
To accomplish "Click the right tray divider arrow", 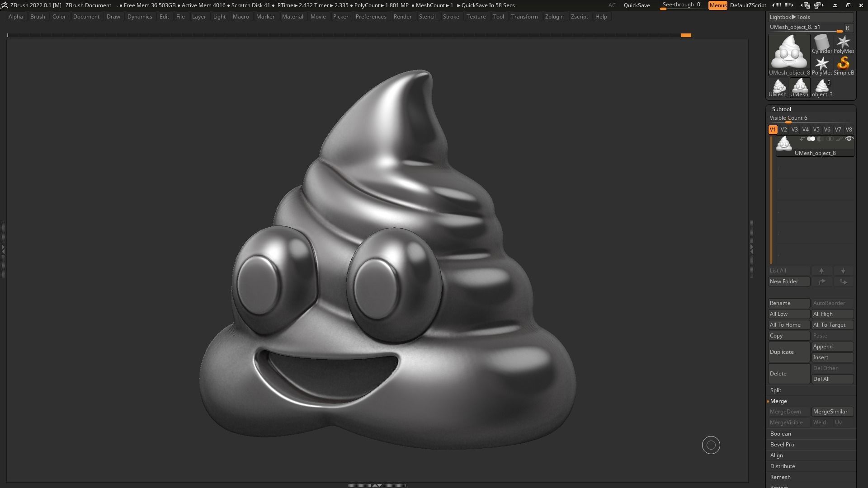I will [x=751, y=249].
